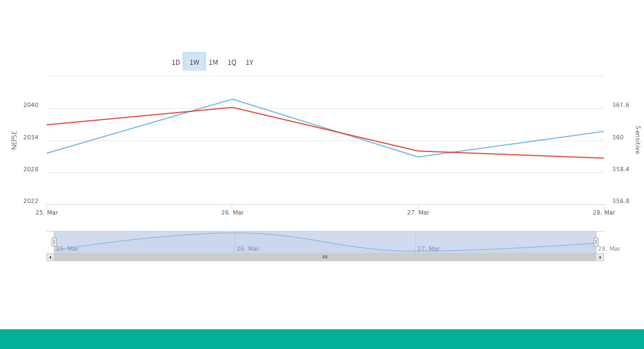Click the 27. Mar label in navigator
Viewport: 644px width, 349px height.
tap(428, 249)
